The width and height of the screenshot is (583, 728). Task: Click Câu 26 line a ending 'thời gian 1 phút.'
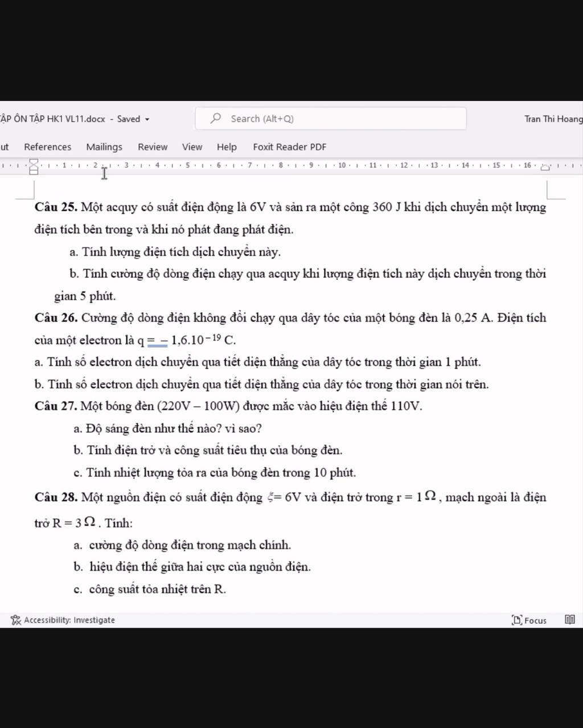coord(257,362)
